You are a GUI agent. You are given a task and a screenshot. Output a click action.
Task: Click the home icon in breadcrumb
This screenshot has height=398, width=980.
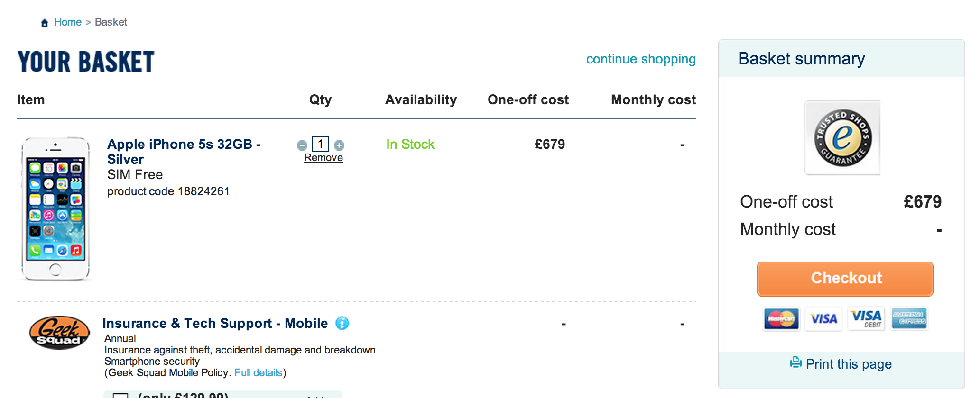45,23
